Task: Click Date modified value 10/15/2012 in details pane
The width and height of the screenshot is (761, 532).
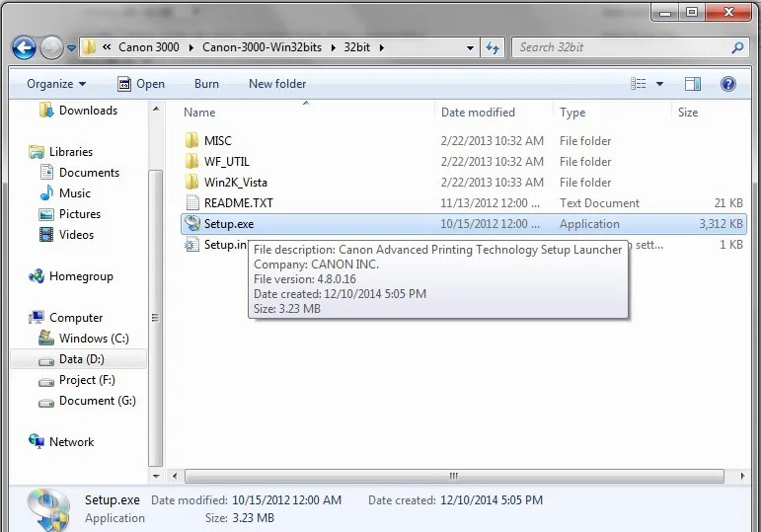Action: click(287, 500)
